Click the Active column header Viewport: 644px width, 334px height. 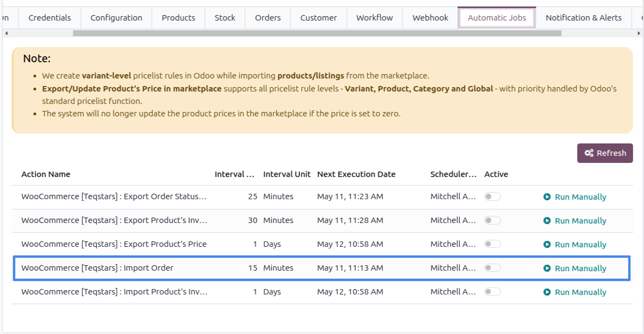(496, 174)
